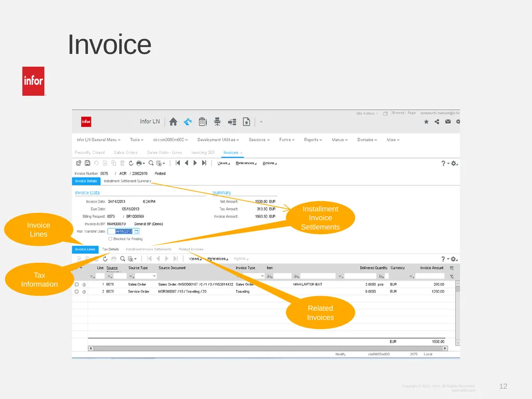Click the red Infor logo in app header
Image resolution: width=532 pixels, height=399 pixels.
coord(86,122)
